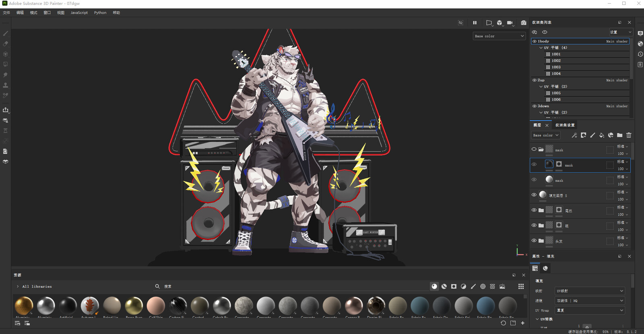The width and height of the screenshot is (644, 334).
Task: Expand All libraries in assets panel
Action: pos(18,286)
